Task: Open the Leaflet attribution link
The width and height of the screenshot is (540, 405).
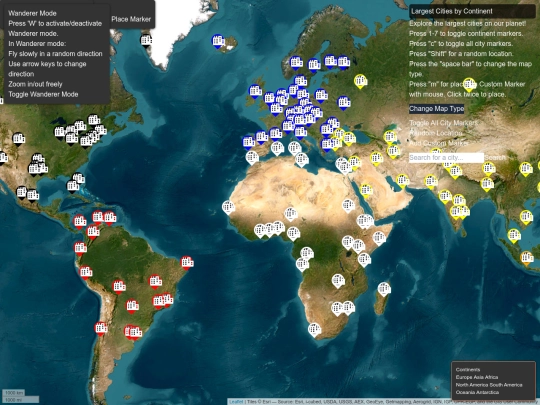Action: click(236, 402)
